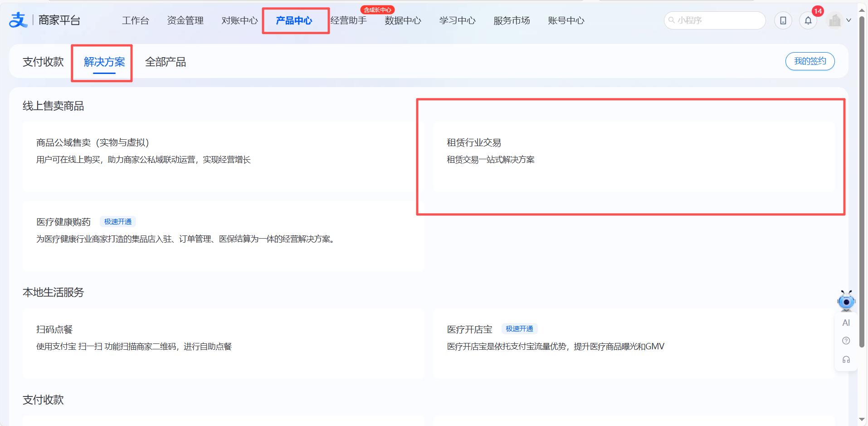868x426 pixels.
Task: Open the 扫码点餐 card
Action: [x=223, y=343]
